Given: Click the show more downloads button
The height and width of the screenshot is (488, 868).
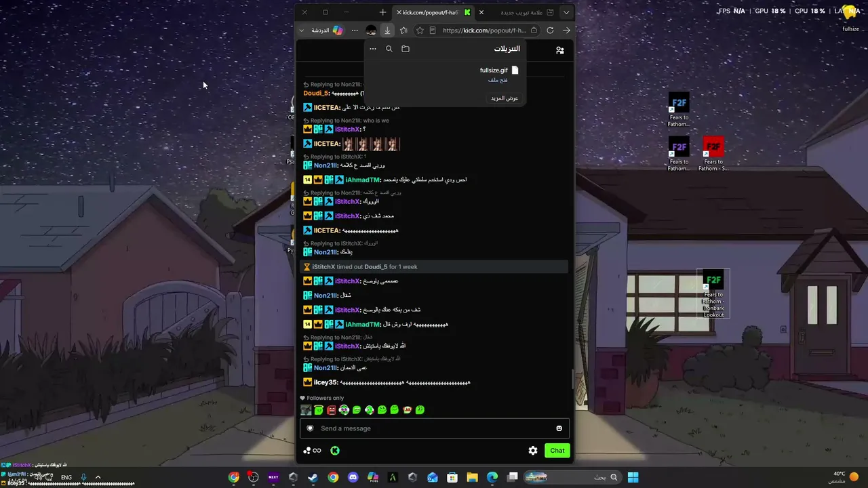Looking at the screenshot, I should pyautogui.click(x=505, y=98).
